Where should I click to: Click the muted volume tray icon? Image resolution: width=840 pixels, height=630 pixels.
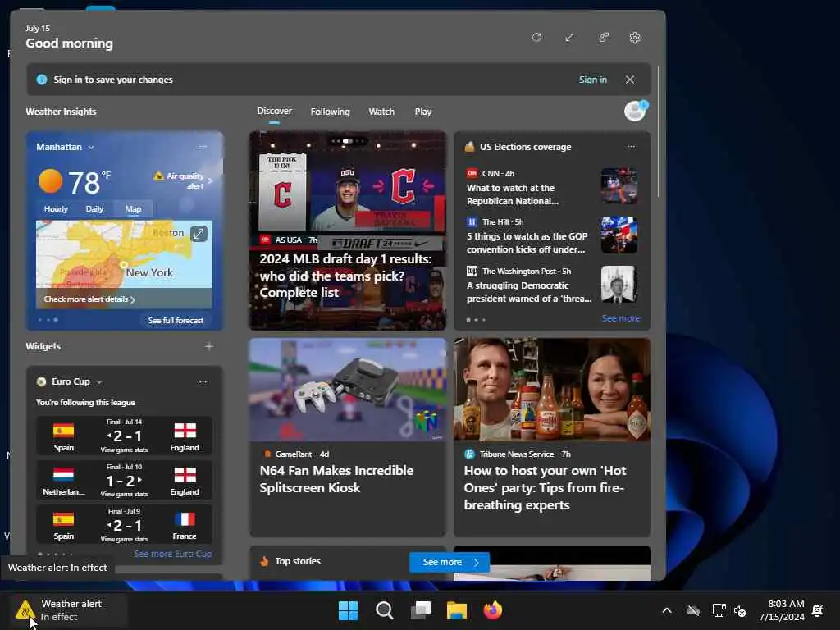tap(741, 610)
